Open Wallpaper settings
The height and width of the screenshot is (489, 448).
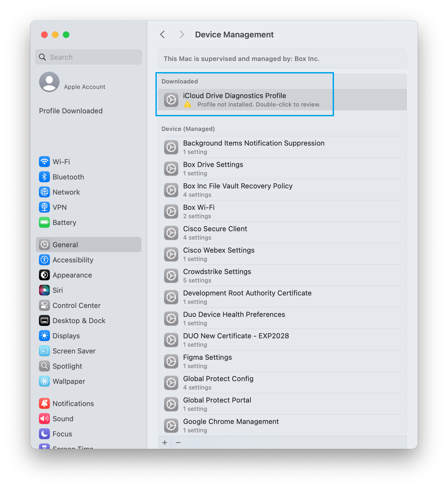coord(69,381)
